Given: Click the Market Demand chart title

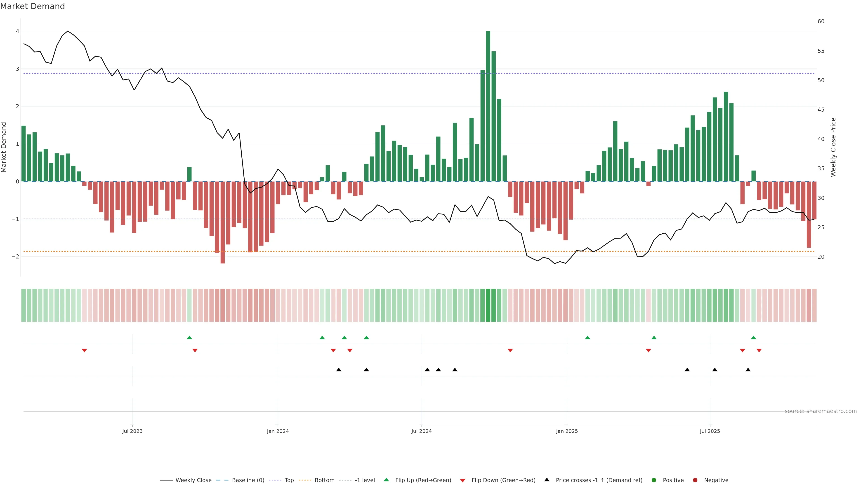Looking at the screenshot, I should [x=32, y=6].
